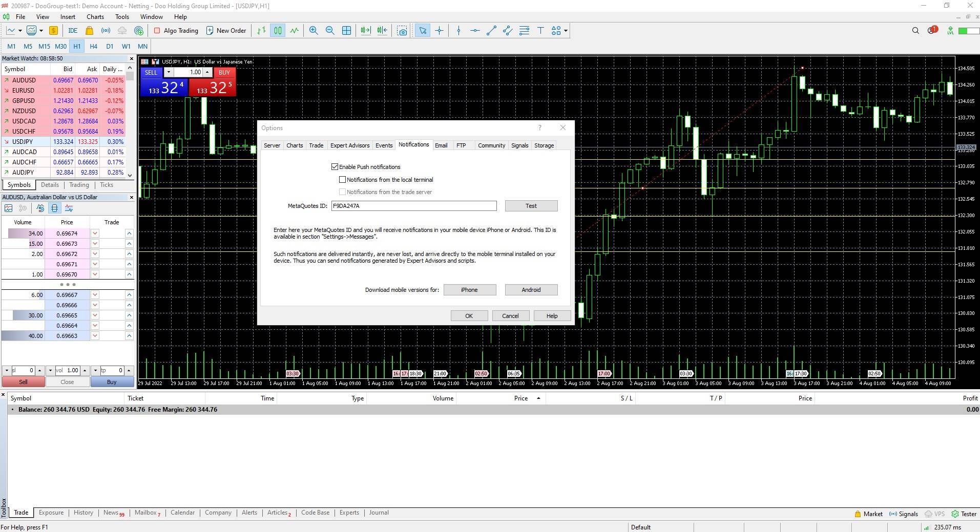Select the crosshair tool in toolbar
Image resolution: width=980 pixels, height=532 pixels.
pyautogui.click(x=439, y=31)
